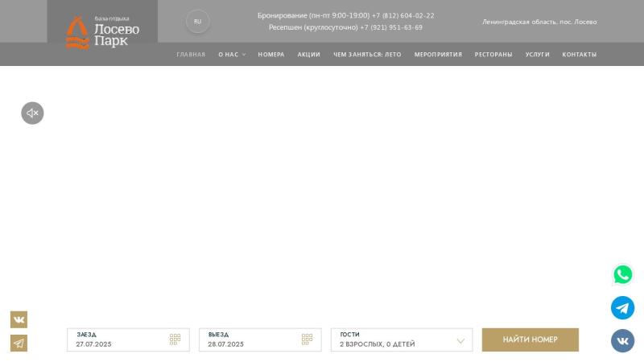Open calendar icon in Заезд field
The image size is (644, 362).
coord(175,339)
